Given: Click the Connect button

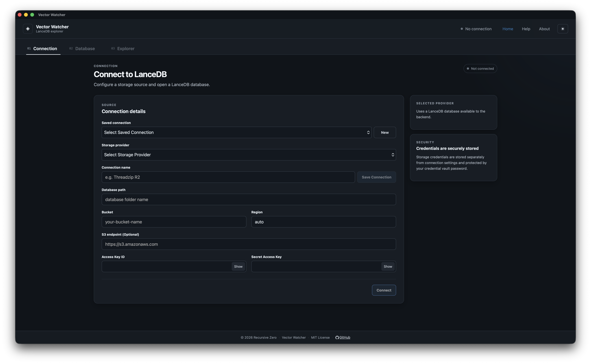Looking at the screenshot, I should (384, 290).
